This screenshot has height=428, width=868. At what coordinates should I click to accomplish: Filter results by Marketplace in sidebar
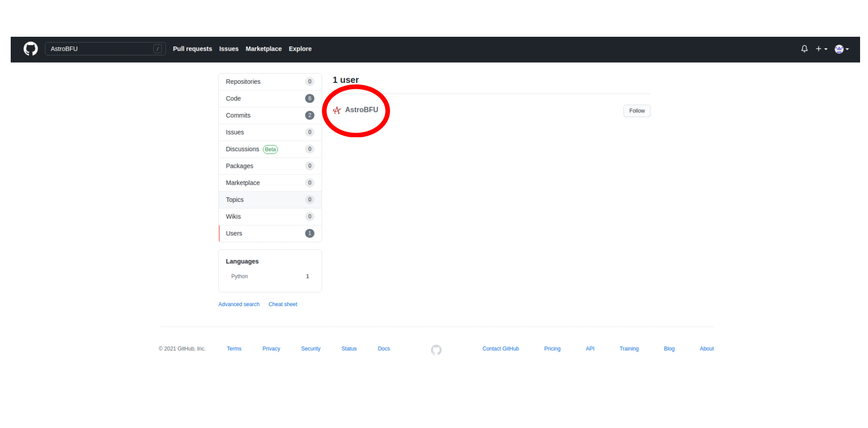(x=270, y=183)
